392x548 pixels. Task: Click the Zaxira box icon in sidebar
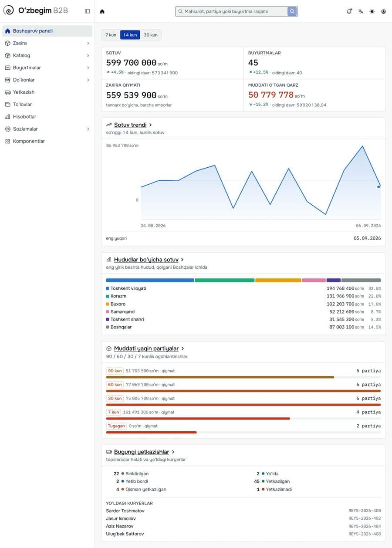pyautogui.click(x=7, y=43)
